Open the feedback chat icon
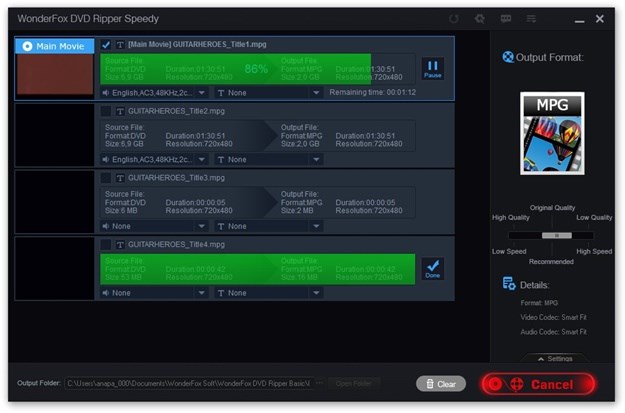 [506, 19]
